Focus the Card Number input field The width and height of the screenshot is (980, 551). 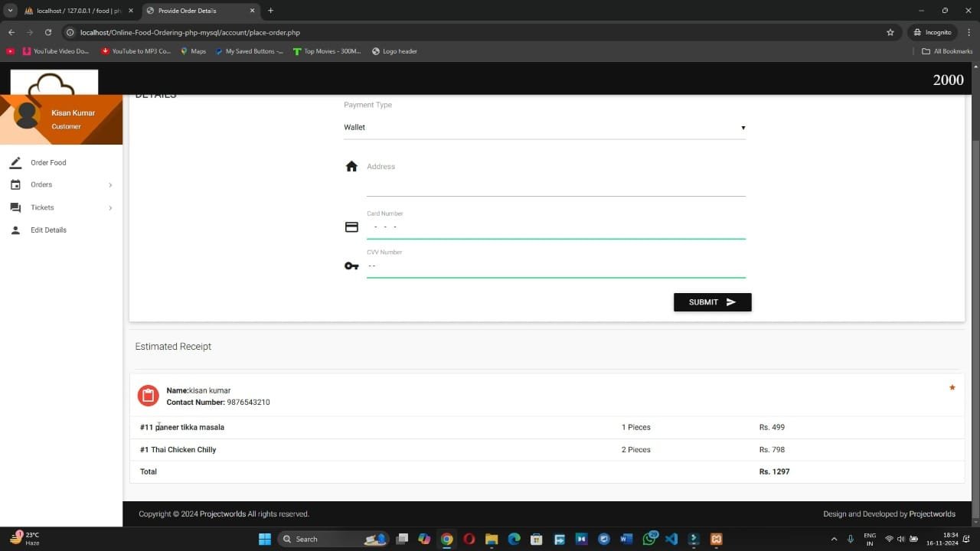pyautogui.click(x=555, y=227)
